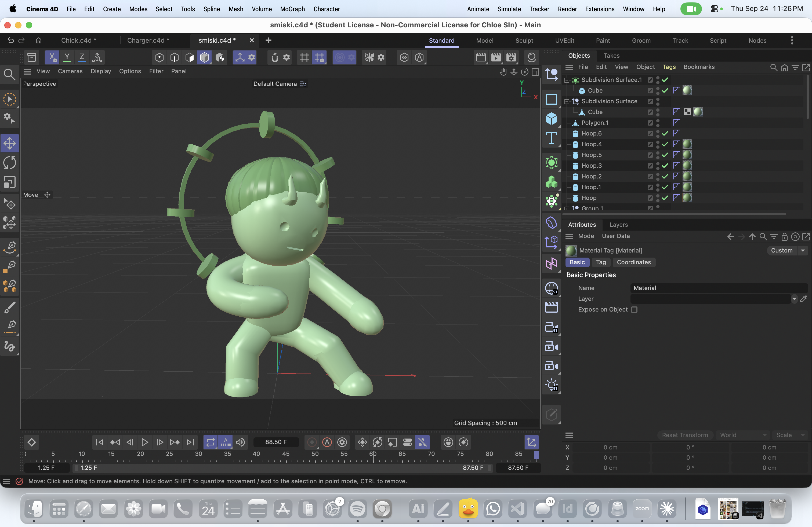812x527 pixels.
Task: Select the Basic attributes button
Action: point(577,262)
